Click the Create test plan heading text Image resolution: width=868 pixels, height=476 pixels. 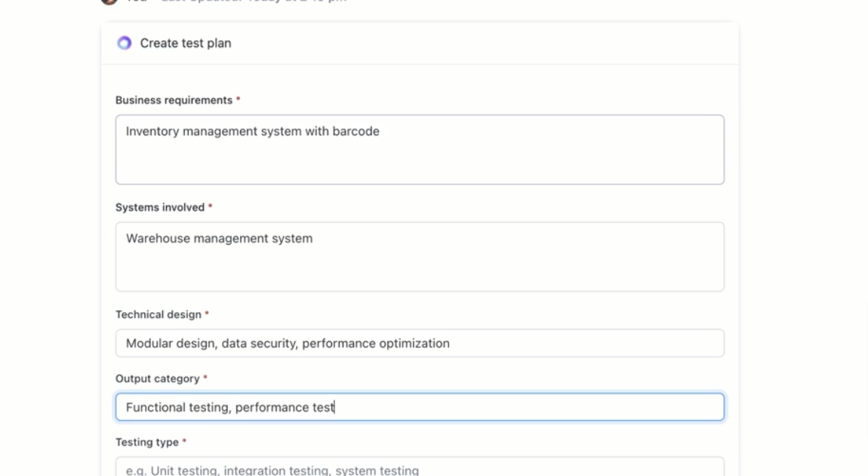tap(186, 43)
